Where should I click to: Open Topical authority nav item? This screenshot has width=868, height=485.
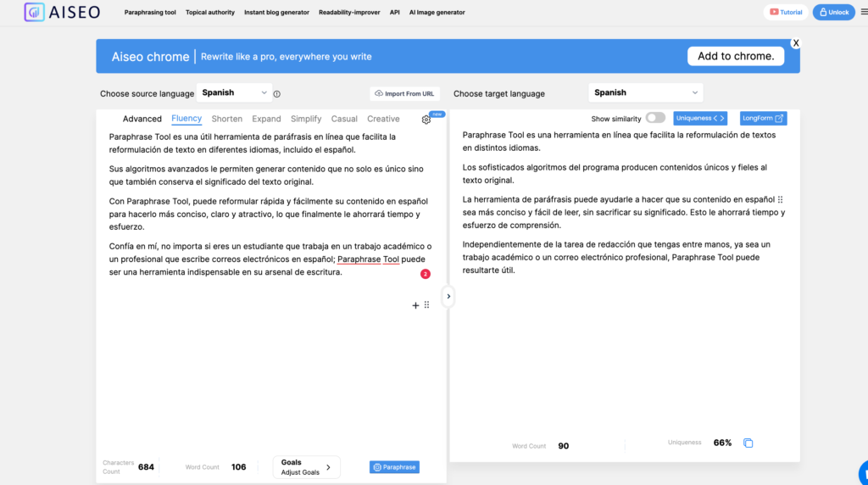coord(210,12)
